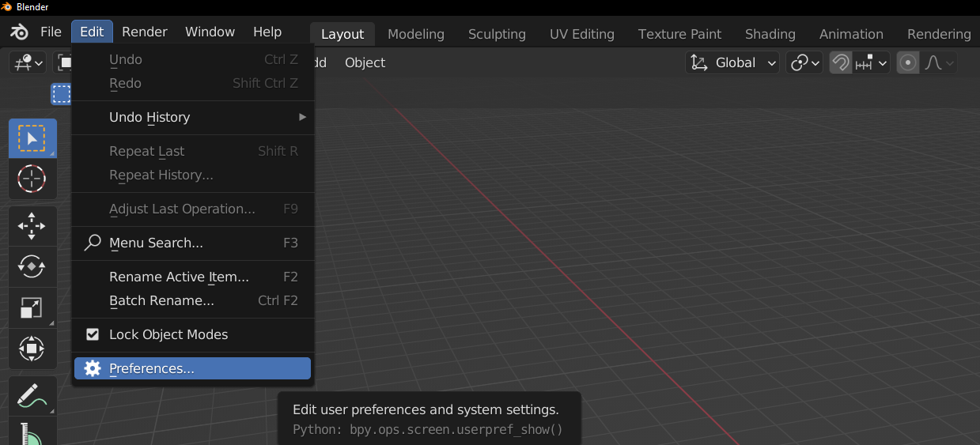The width and height of the screenshot is (980, 445).
Task: Switch to the Modeling workspace tab
Action: point(416,34)
